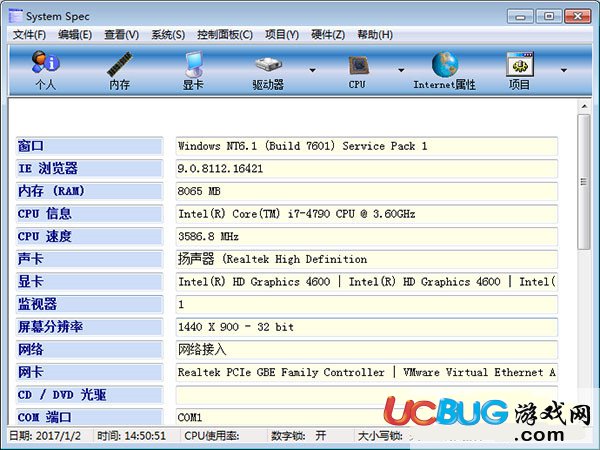Click the vertical scrollbar thumb
The width and height of the screenshot is (600, 450).
click(x=584, y=182)
